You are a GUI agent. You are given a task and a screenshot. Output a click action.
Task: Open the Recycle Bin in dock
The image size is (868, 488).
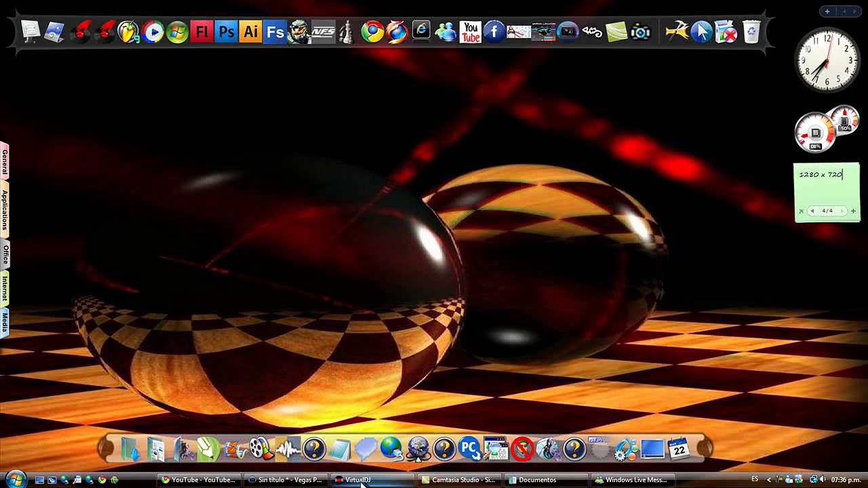[x=751, y=32]
